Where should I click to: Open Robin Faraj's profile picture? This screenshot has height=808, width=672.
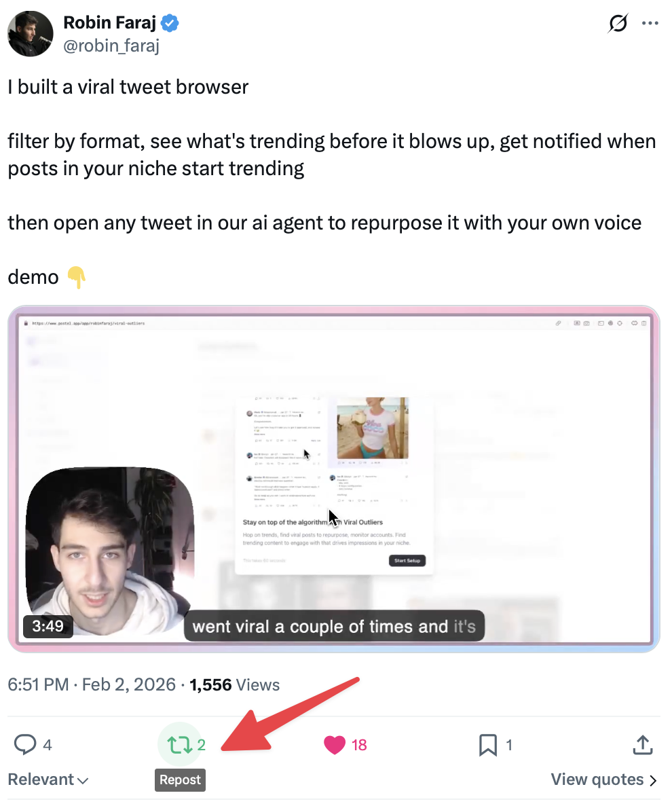[x=30, y=33]
